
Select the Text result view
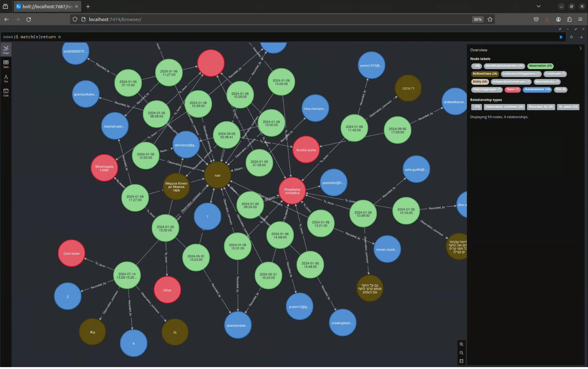pos(6,78)
